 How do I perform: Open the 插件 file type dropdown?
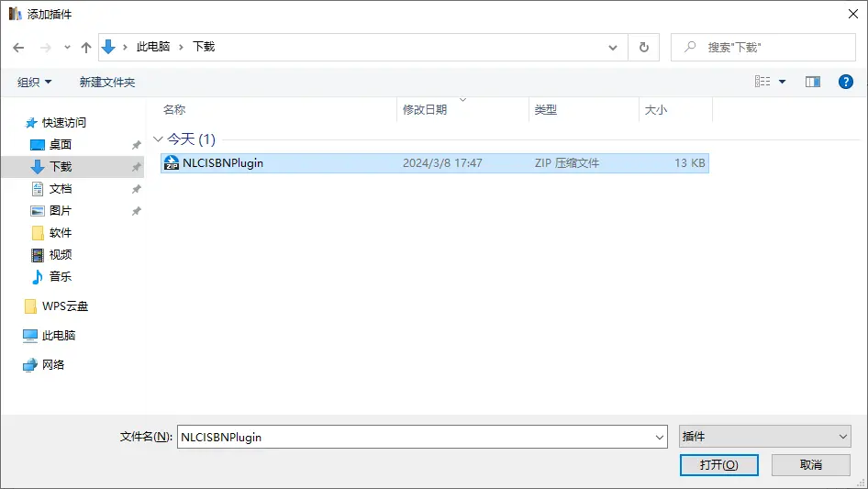[x=764, y=437]
